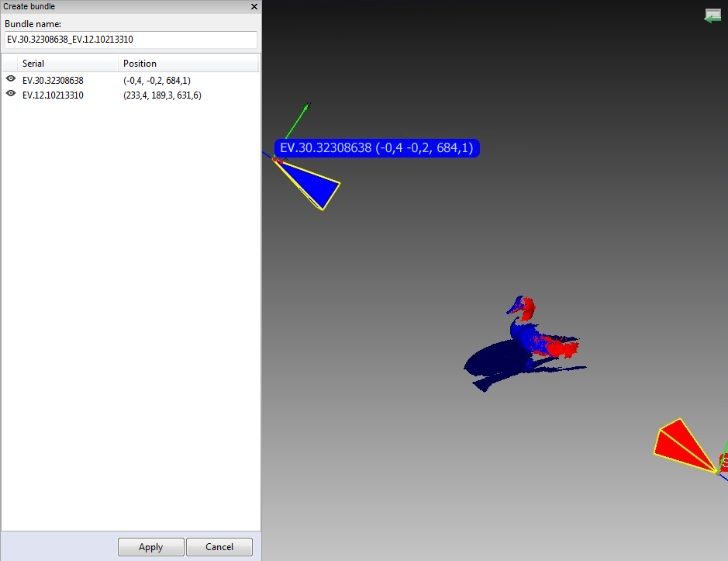Sort list by the Serial column header
728x561 pixels.
click(69, 64)
